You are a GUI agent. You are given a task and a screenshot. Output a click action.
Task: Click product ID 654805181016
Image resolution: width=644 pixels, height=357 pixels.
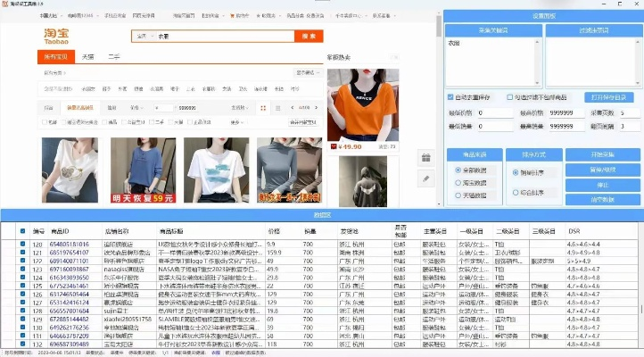pyautogui.click(x=69, y=244)
